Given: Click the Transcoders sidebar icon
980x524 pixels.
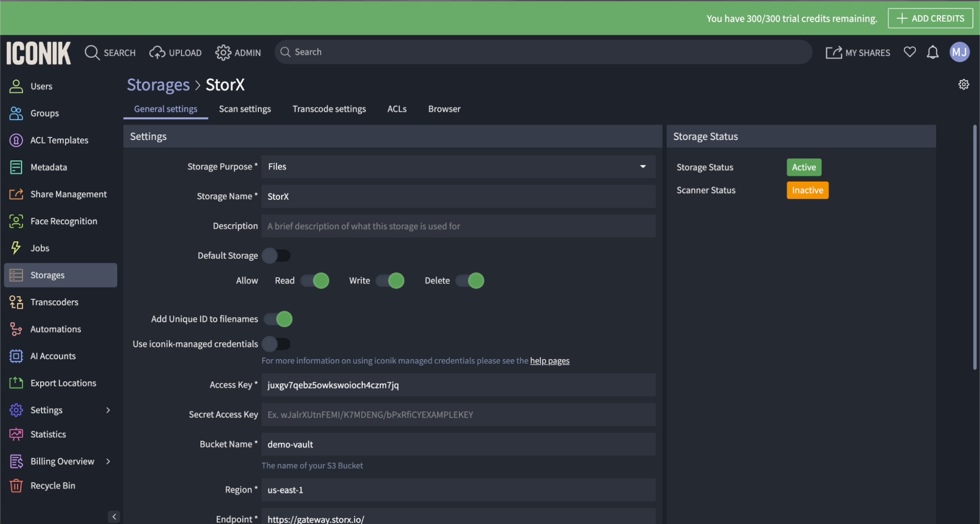Looking at the screenshot, I should 16,302.
